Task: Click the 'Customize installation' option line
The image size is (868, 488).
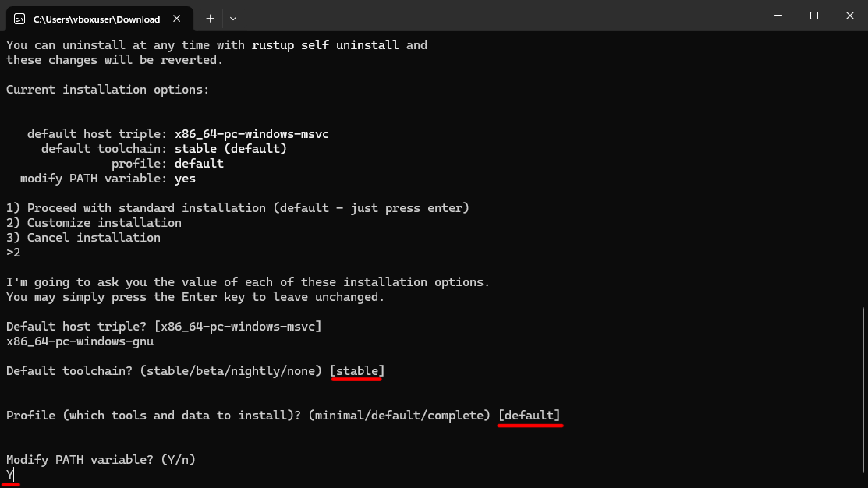Action: coord(94,223)
